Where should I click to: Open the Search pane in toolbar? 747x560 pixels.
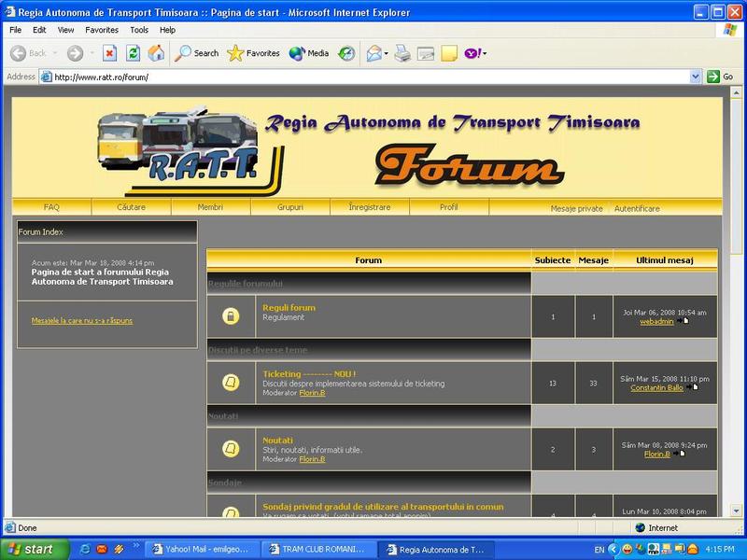click(196, 53)
